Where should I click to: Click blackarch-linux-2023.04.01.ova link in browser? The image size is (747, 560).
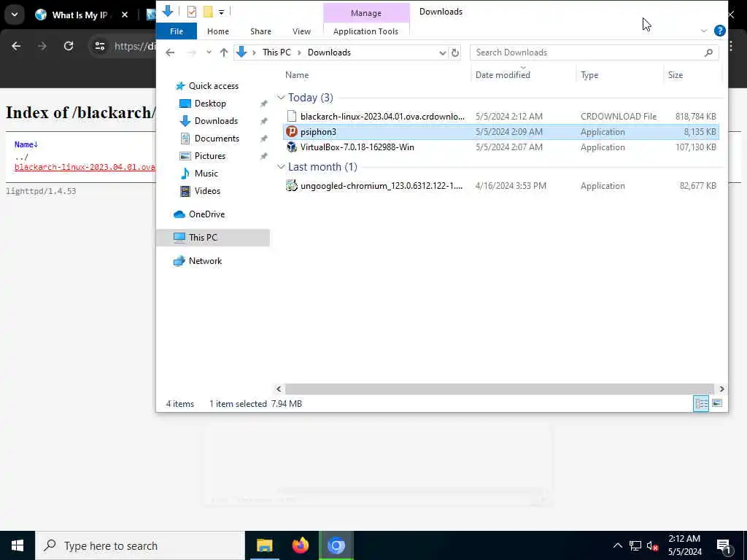pos(85,167)
